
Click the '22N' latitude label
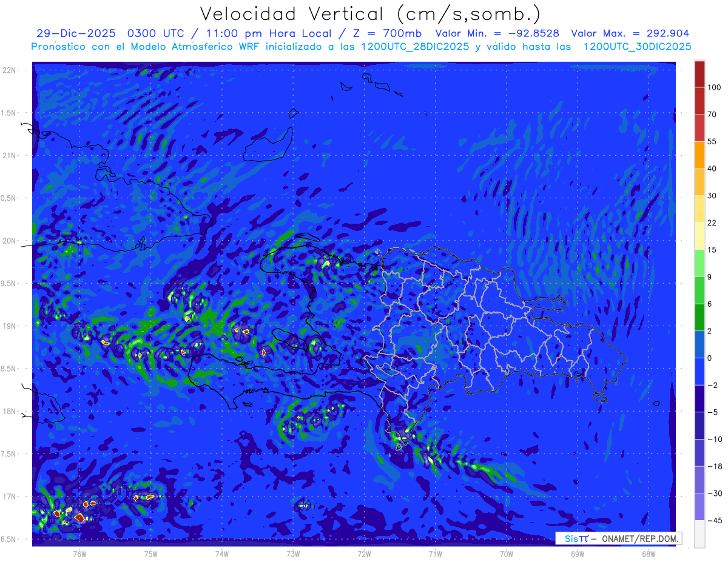coord(9,70)
